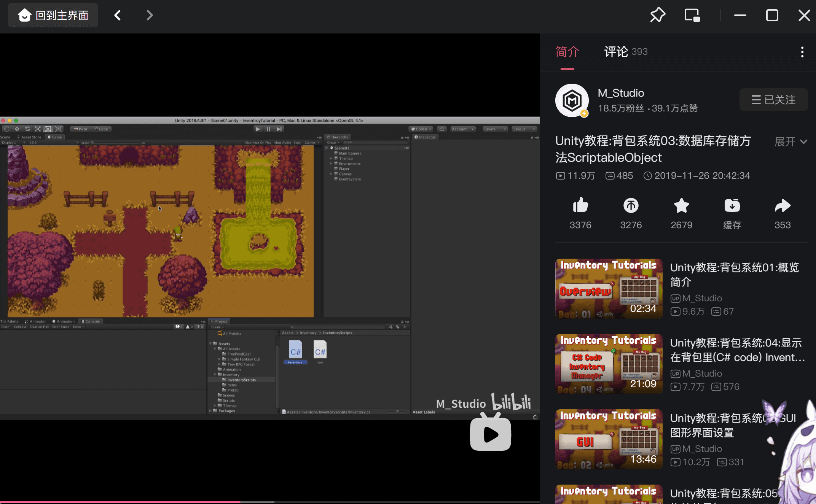Image resolution: width=816 pixels, height=504 pixels.
Task: Open the Unity Layers dropdown in the video
Action: 495,129
